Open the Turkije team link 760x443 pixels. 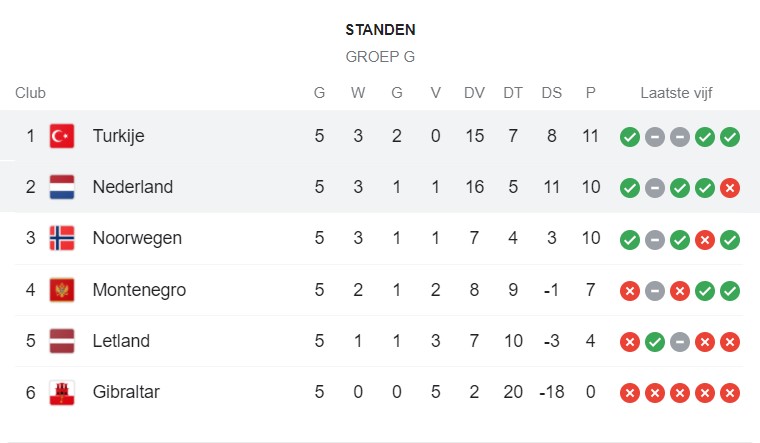(x=118, y=136)
